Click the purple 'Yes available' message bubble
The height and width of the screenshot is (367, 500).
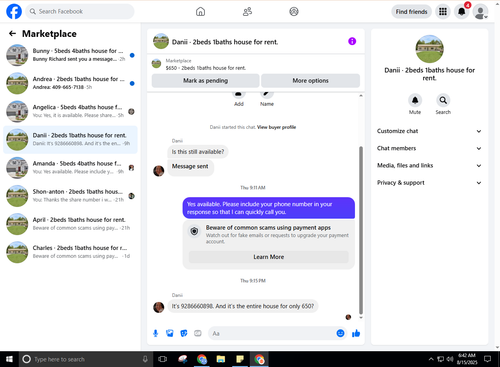click(x=269, y=208)
